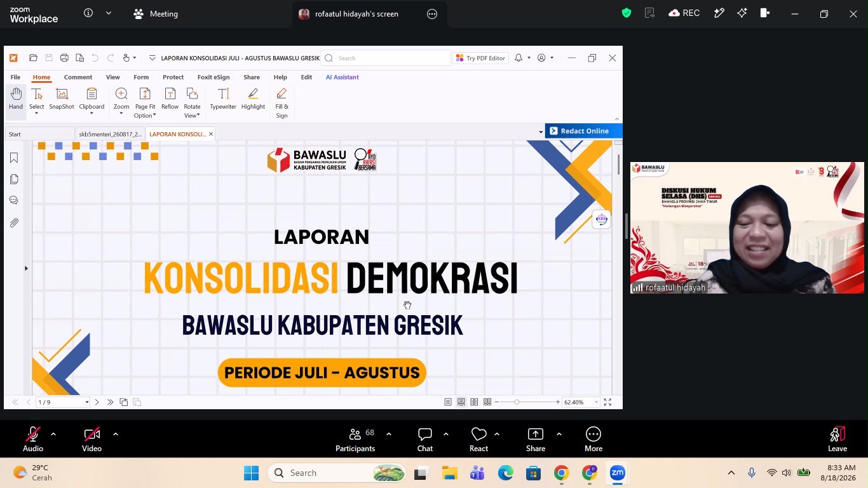This screenshot has width=868, height=488.
Task: Expand the navigation panel arrow
Action: (x=26, y=268)
